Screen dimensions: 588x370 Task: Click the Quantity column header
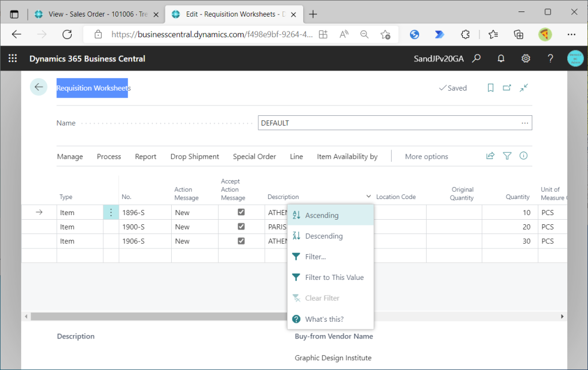pyautogui.click(x=517, y=197)
